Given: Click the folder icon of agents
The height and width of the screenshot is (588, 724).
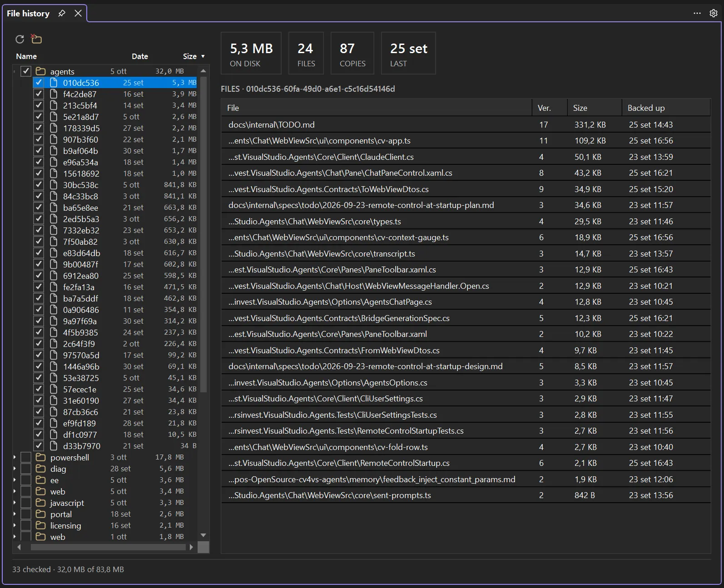Looking at the screenshot, I should point(41,71).
